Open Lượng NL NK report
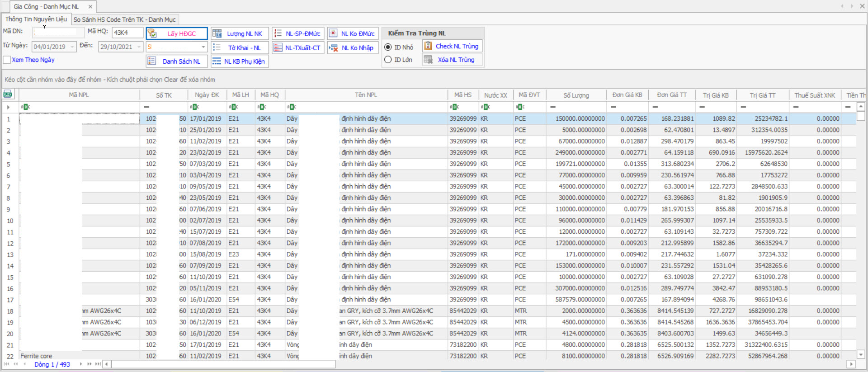 (240, 33)
